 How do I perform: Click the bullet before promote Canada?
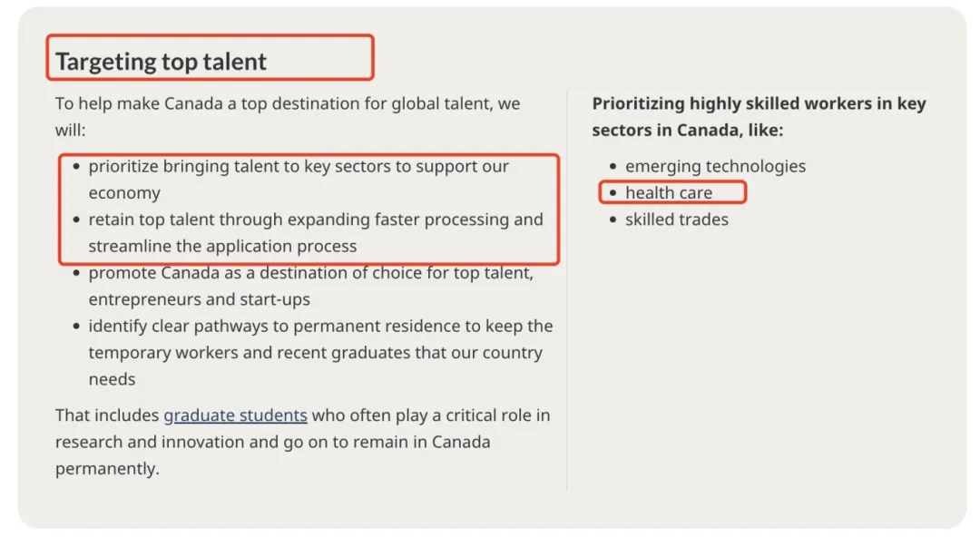coord(76,273)
